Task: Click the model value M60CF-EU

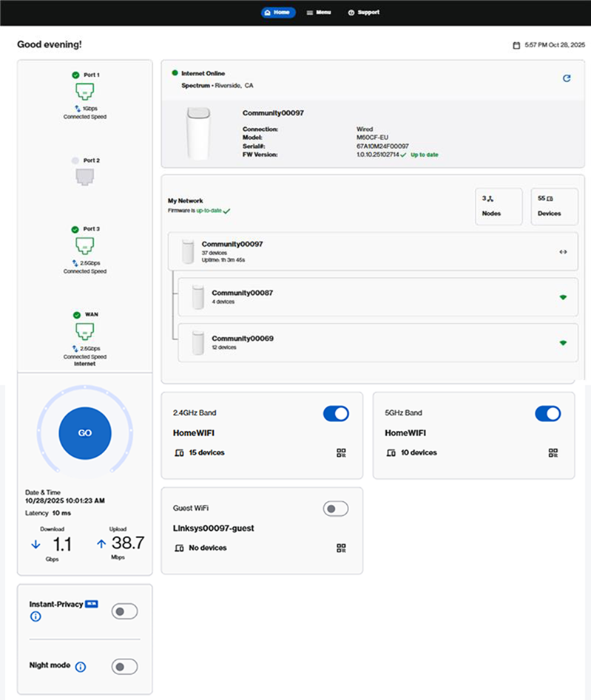Action: pyautogui.click(x=372, y=137)
